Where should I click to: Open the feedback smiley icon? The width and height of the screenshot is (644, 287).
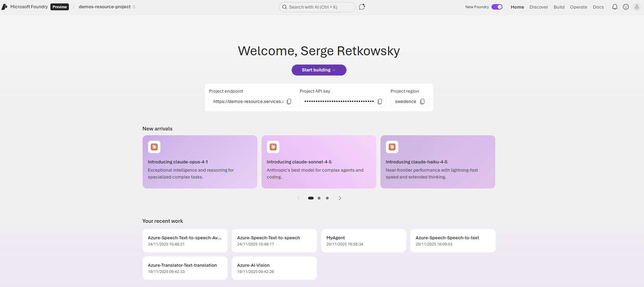[625, 7]
